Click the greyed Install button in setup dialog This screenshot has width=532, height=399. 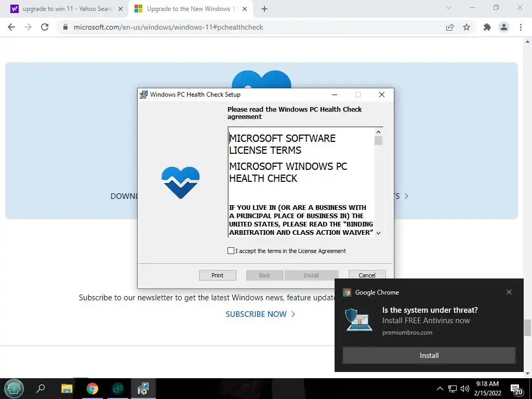(312, 275)
